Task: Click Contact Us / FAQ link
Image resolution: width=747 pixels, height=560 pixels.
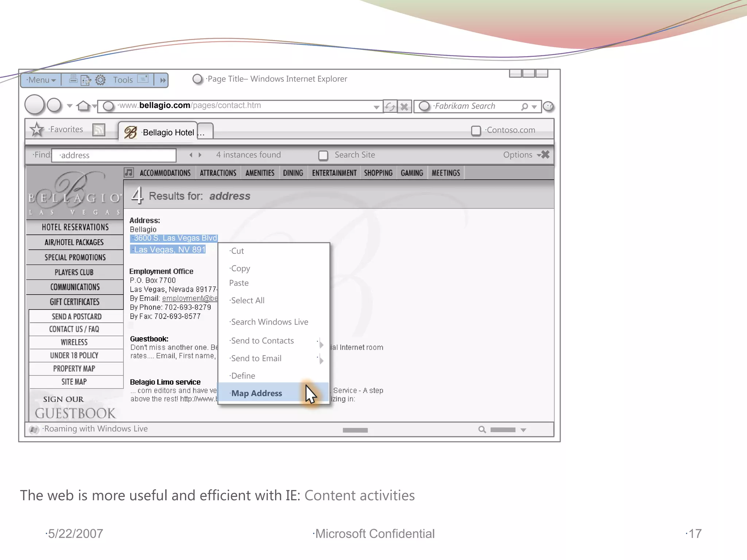Action: 74,329
